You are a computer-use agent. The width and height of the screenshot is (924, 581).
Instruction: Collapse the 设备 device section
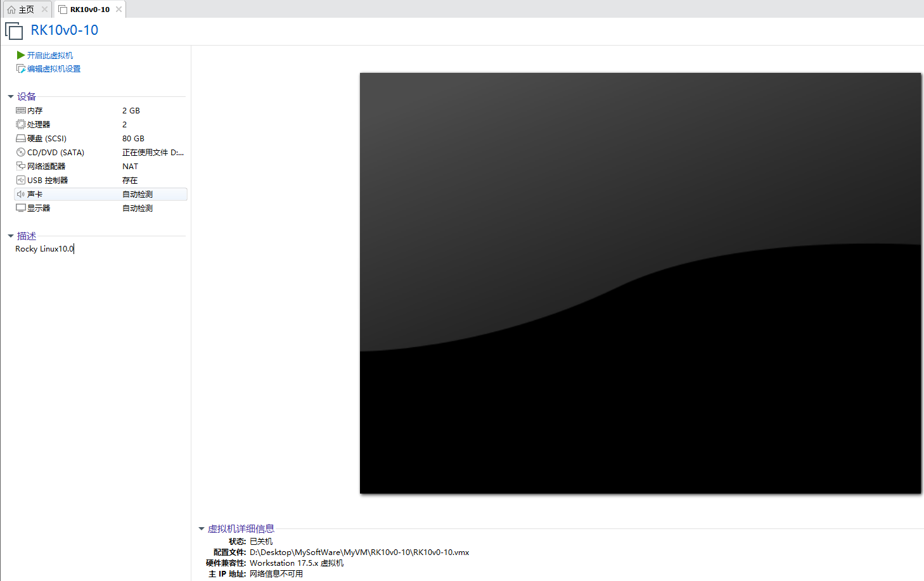pos(11,96)
